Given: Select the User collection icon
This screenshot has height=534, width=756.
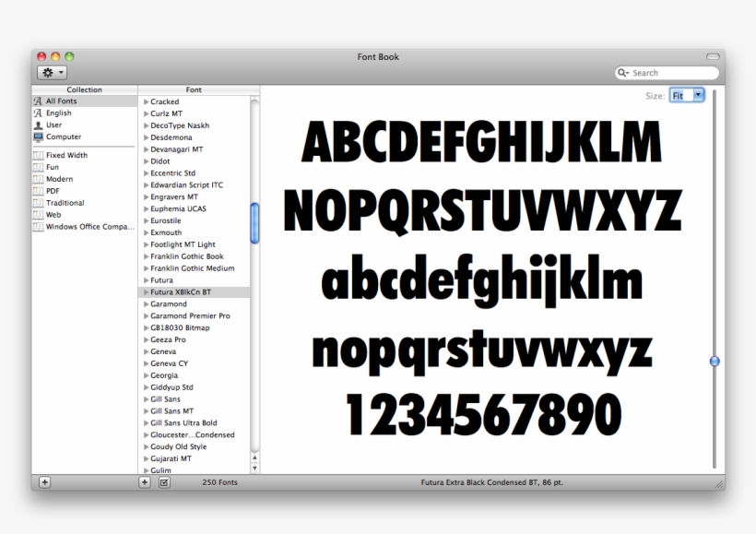Looking at the screenshot, I should click(x=38, y=125).
